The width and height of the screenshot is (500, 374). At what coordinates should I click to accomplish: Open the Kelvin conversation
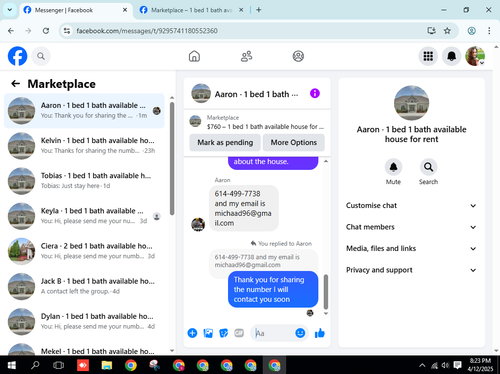coord(84,146)
